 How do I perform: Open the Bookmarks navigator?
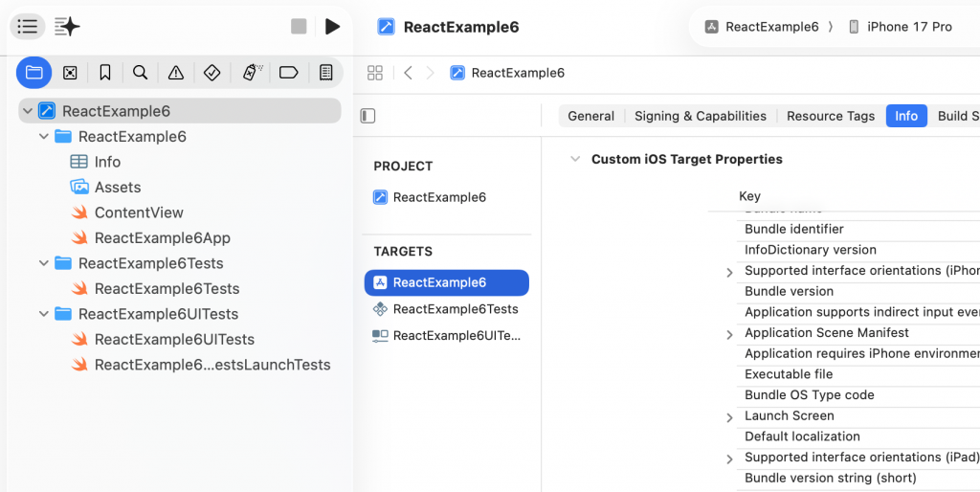click(x=105, y=73)
